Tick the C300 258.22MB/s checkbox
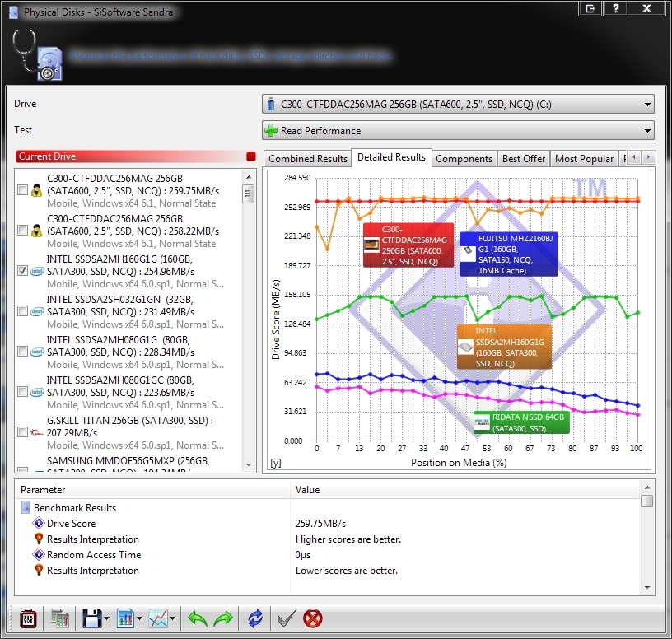This screenshot has width=672, height=639. [23, 230]
